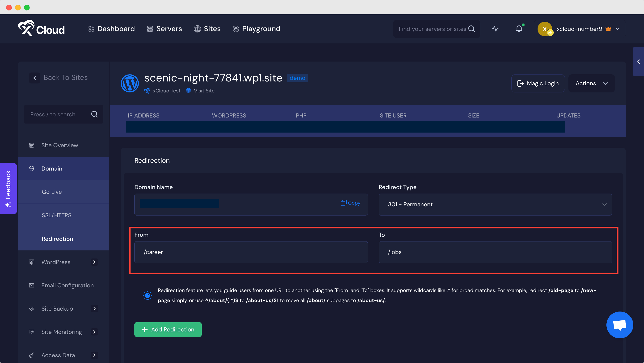Expand the Actions dropdown

(x=591, y=83)
